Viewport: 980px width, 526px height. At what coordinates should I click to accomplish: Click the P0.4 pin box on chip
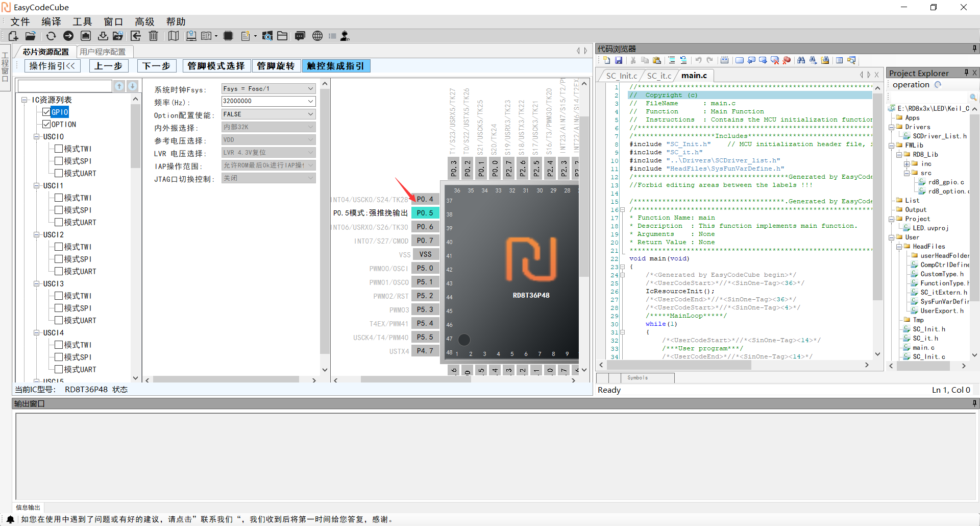click(x=425, y=199)
